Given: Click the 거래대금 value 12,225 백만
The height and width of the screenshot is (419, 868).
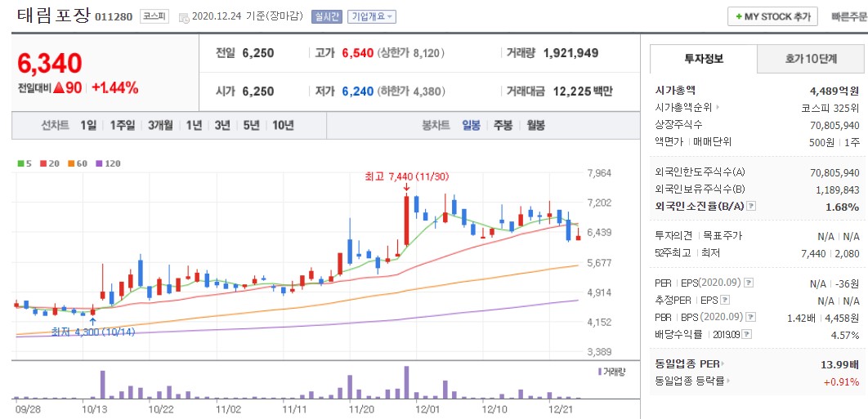Looking at the screenshot, I should [583, 91].
